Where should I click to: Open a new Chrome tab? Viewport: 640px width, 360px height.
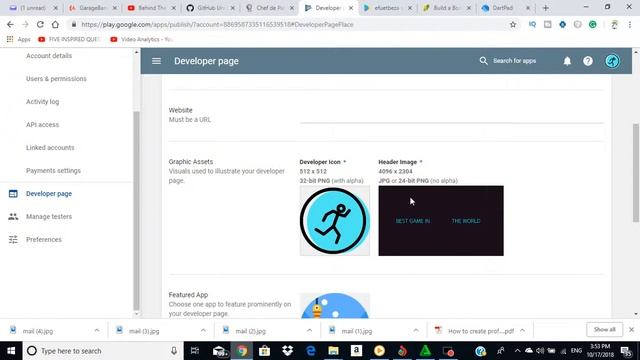(x=545, y=8)
